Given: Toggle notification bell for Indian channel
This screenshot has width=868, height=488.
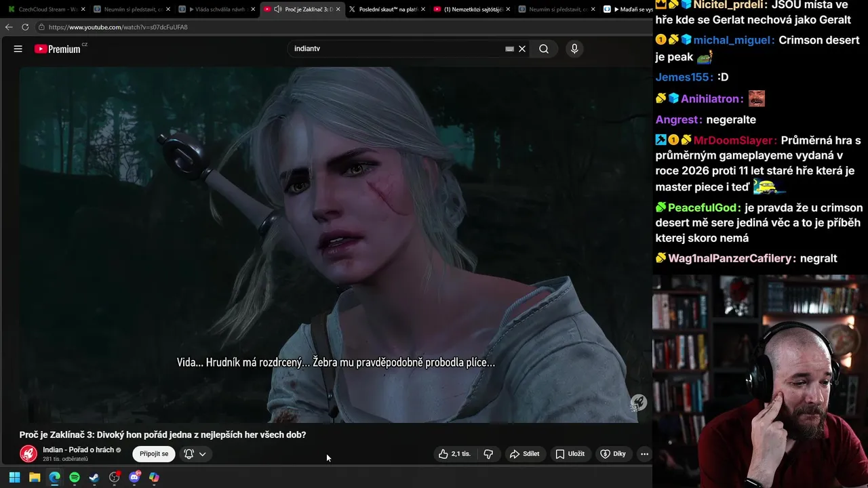Looking at the screenshot, I should [x=189, y=454].
